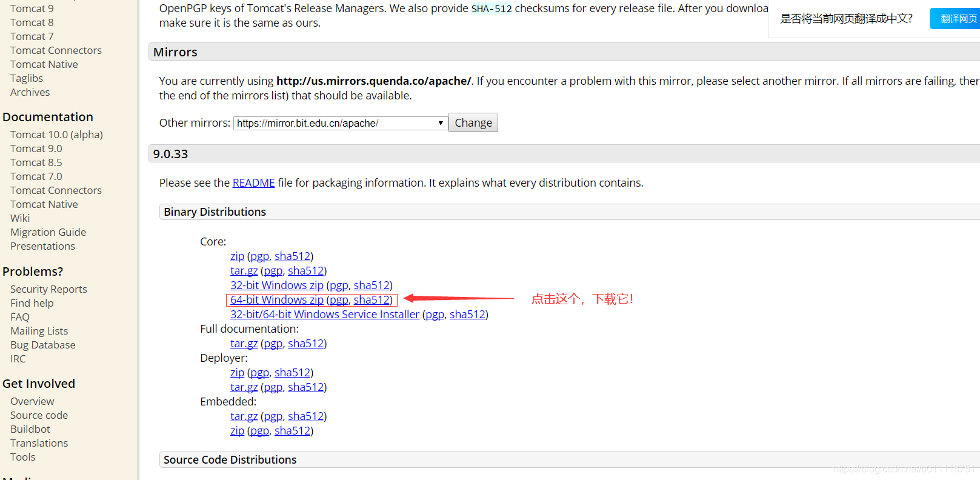Go to Tomcat 7 download page
This screenshot has width=980, height=480.
point(32,36)
